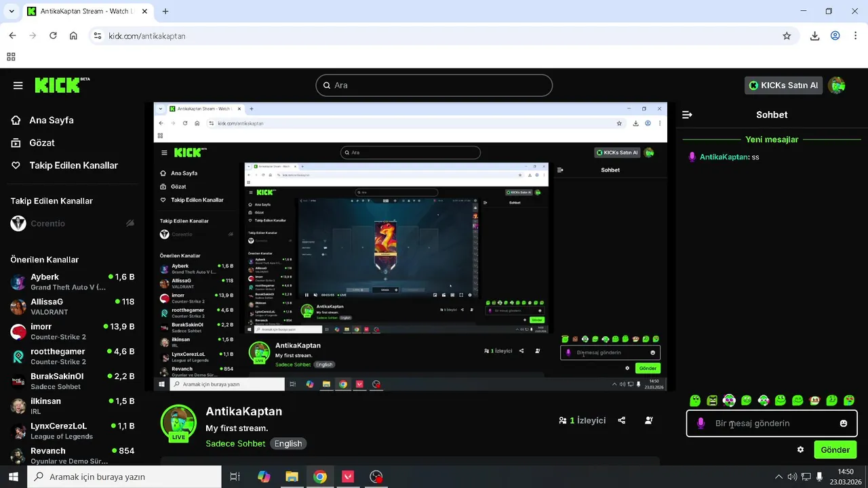
Task: Open Chrome profile icon
Action: [835, 36]
